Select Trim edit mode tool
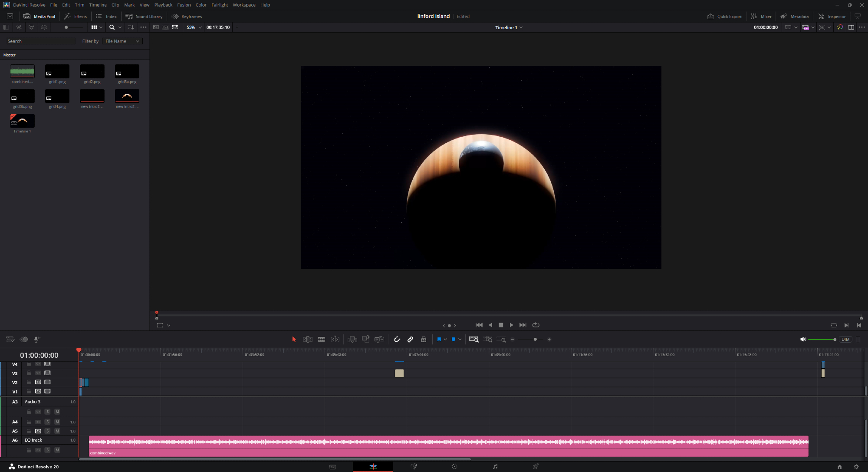Viewport: 868px width, 472px height. [307, 340]
